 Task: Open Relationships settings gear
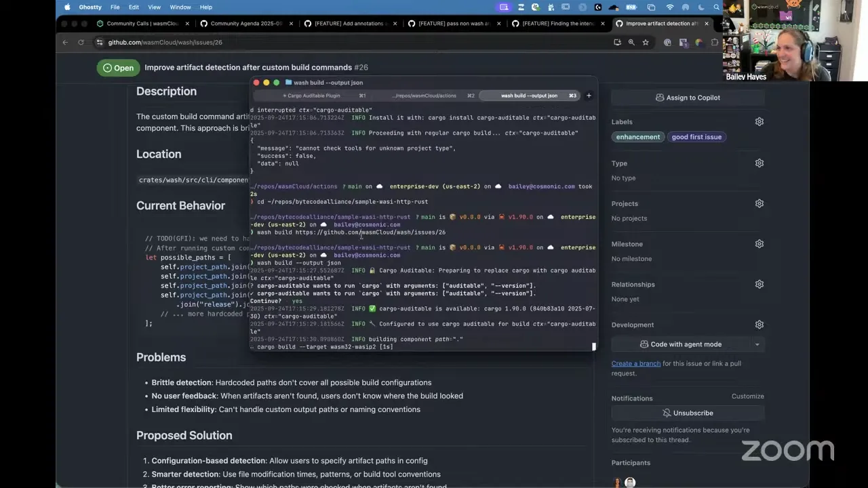tap(759, 285)
